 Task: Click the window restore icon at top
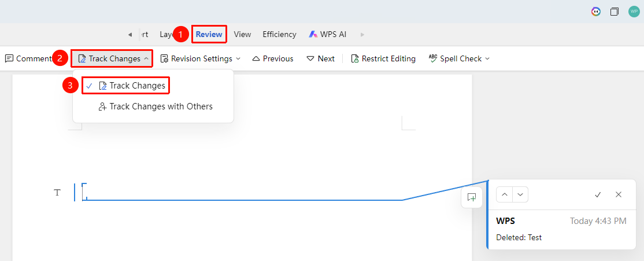(615, 12)
